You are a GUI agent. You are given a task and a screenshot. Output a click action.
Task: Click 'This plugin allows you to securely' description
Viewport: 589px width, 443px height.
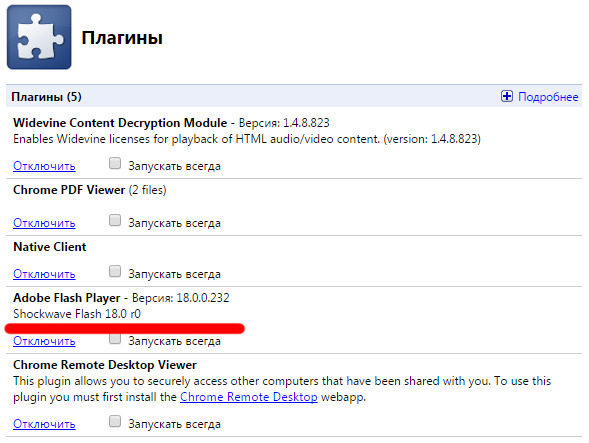point(282,389)
